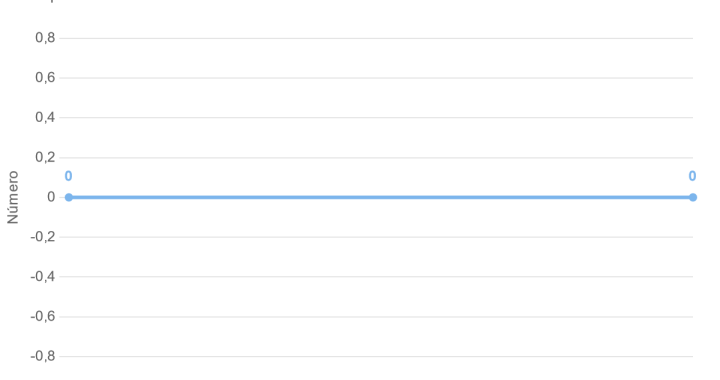Click the 'Número' vertical axis title
The image size is (720, 380).
13,197
